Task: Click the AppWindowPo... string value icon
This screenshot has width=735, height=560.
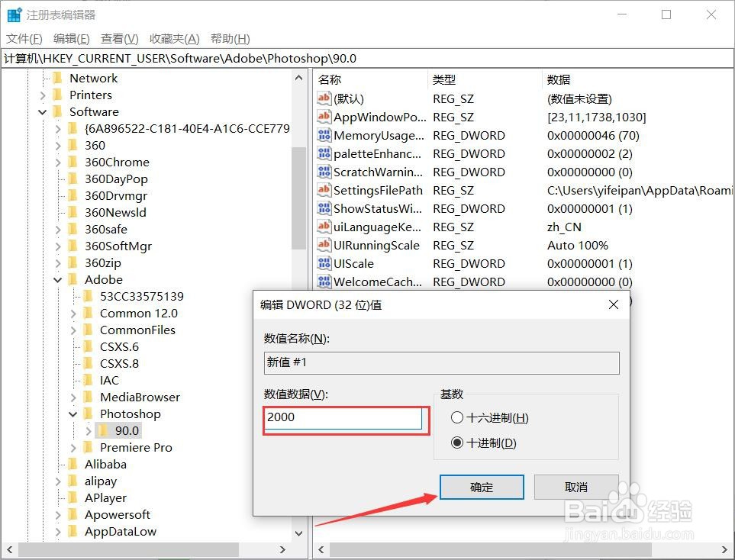Action: [x=324, y=117]
